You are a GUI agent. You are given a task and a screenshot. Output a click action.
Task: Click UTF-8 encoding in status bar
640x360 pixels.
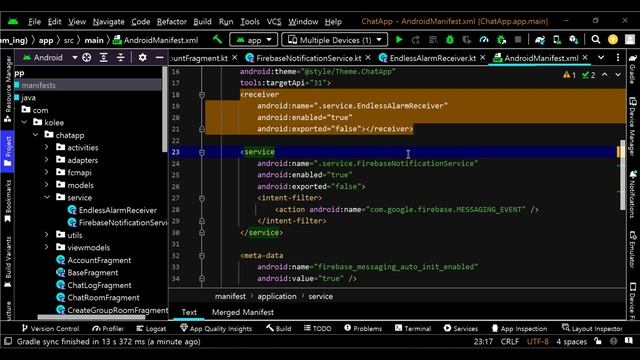pyautogui.click(x=538, y=341)
